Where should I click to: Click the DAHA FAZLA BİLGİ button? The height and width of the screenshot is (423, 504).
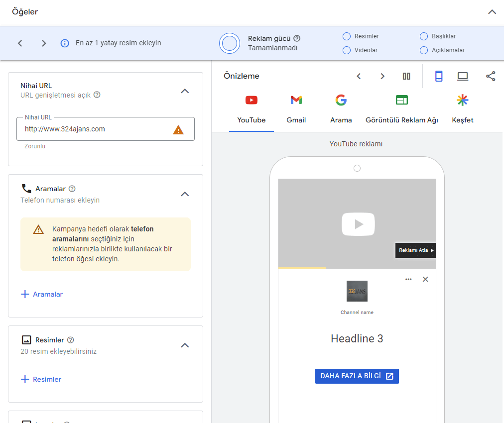[x=357, y=376]
